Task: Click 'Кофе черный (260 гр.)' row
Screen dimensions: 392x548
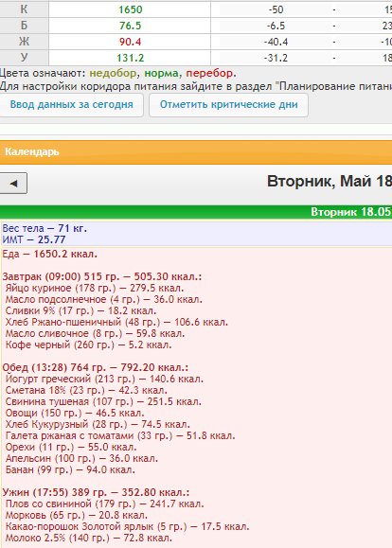Action: [x=88, y=345]
